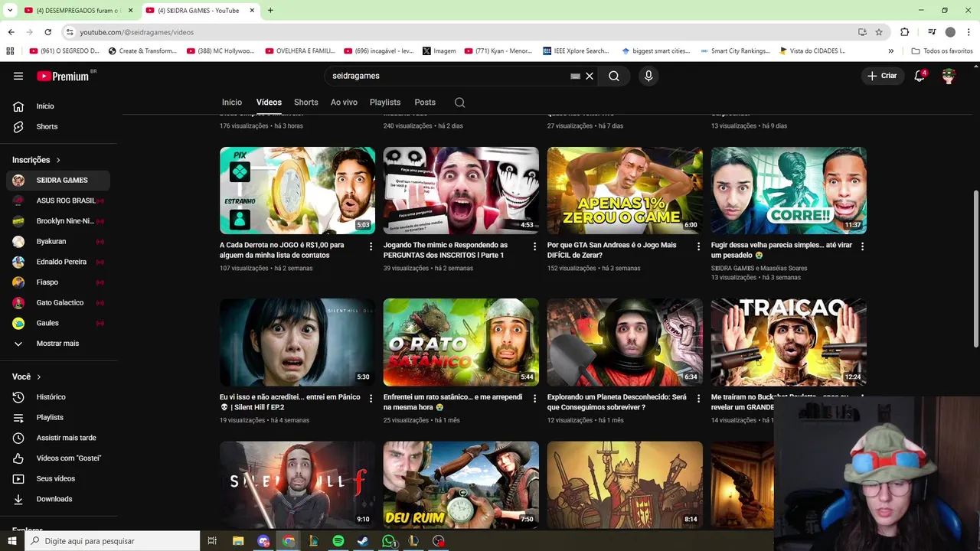Screen dimensions: 980x551
Task: Go to Início in the sidebar
Action: click(x=58, y=106)
